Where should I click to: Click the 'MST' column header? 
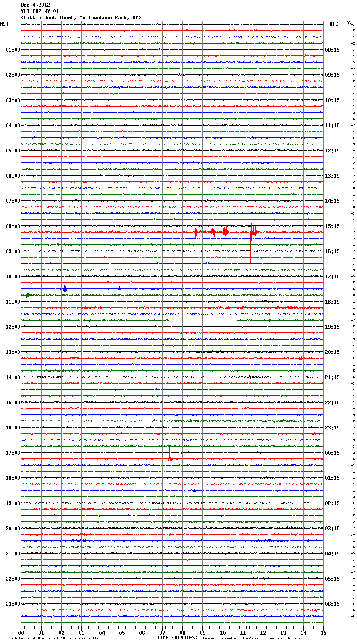tap(4, 24)
